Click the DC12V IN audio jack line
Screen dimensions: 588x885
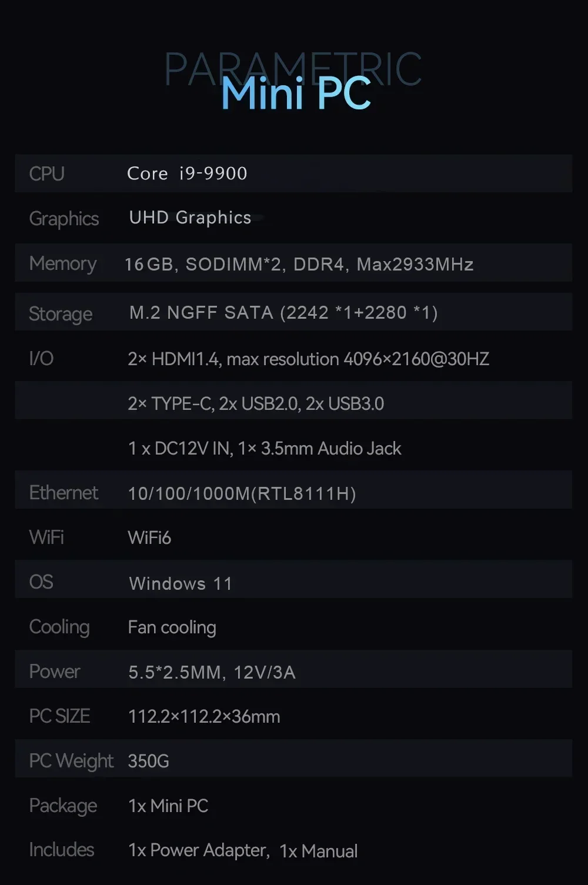point(264,449)
